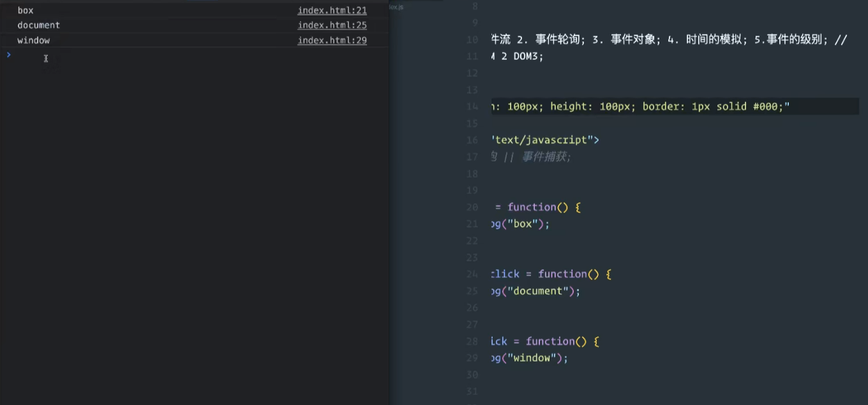The width and height of the screenshot is (868, 405).
Task: Click the italic 事件捕获 comment on line 17
Action: [x=546, y=157]
